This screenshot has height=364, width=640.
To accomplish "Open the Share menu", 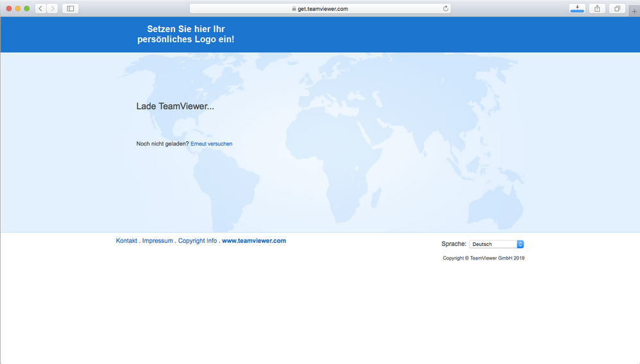I will tap(597, 8).
